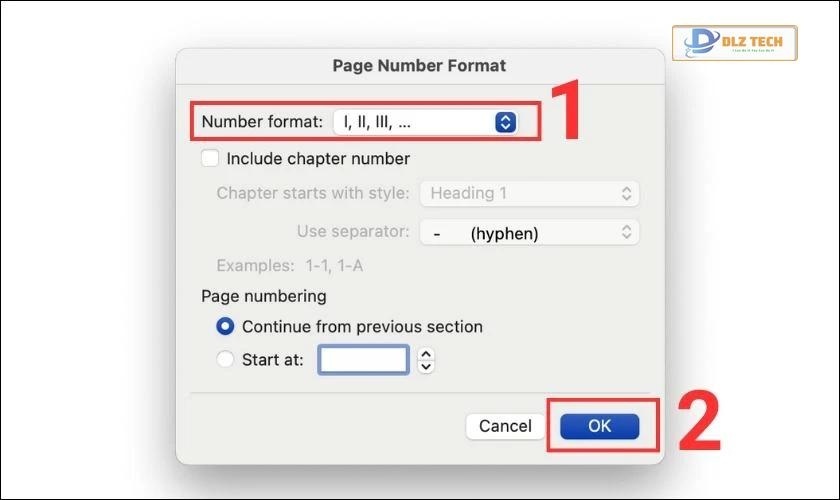Image resolution: width=840 pixels, height=500 pixels.
Task: Click the Page numbering section label
Action: (x=264, y=296)
